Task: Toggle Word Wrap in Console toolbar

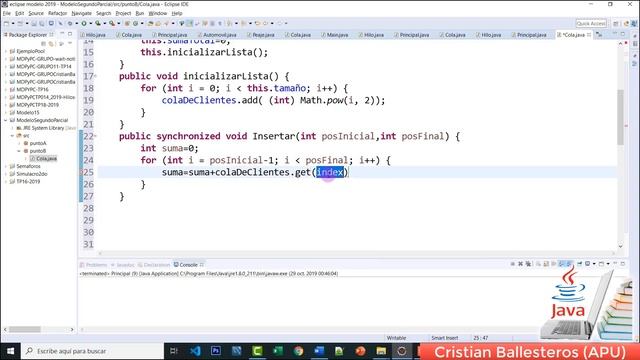Action: pos(553,264)
